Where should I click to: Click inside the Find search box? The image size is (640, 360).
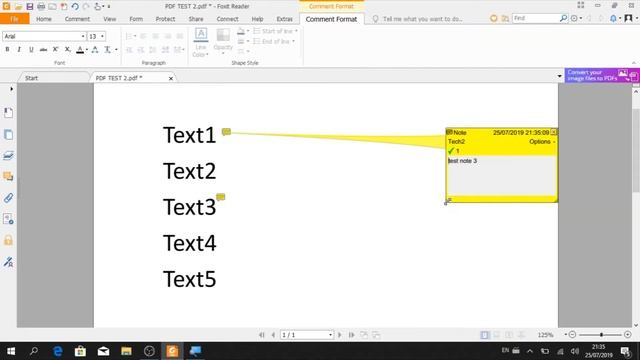tap(535, 18)
